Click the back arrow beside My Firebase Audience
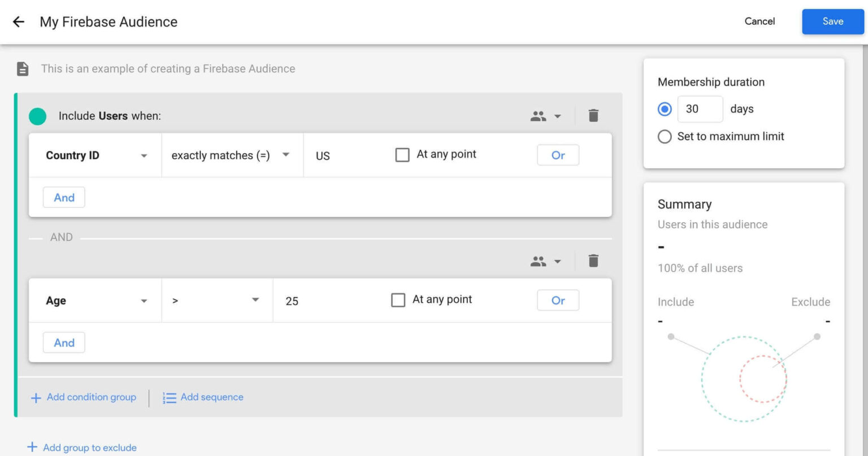868x456 pixels. pos(19,21)
